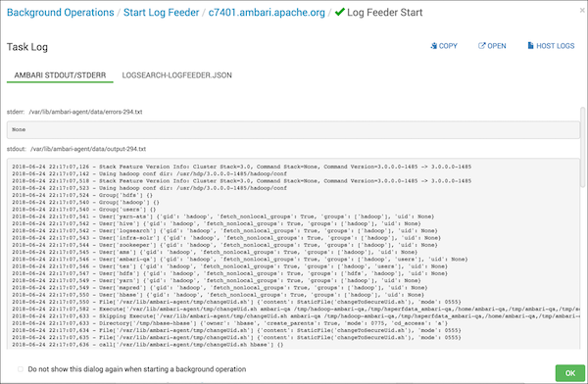Click the Host Logs file icon

pos(530,46)
